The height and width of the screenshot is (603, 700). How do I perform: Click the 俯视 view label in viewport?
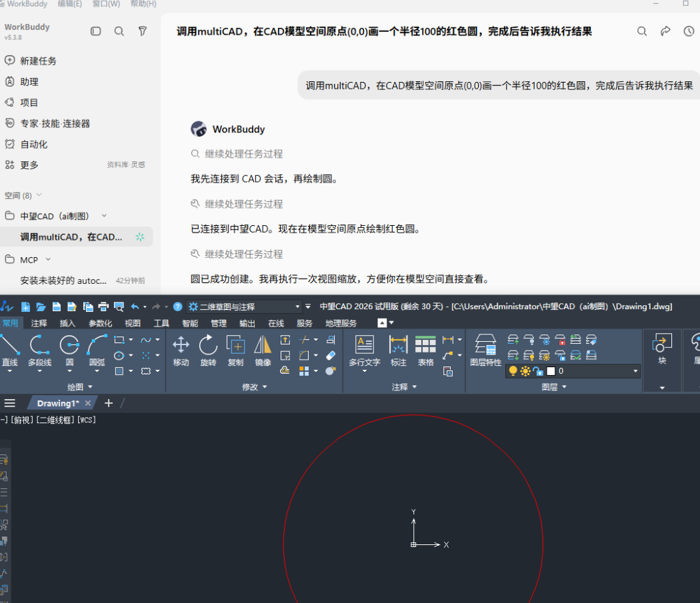click(22, 420)
